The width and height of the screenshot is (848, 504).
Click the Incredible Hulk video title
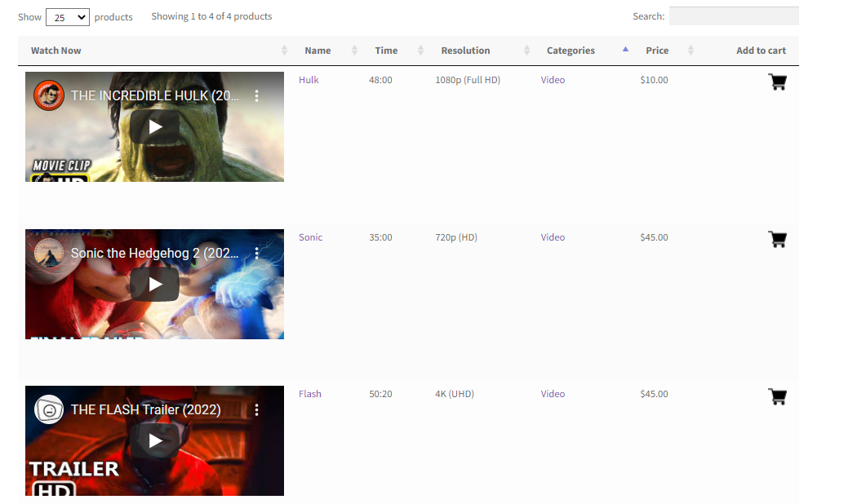[x=155, y=95]
